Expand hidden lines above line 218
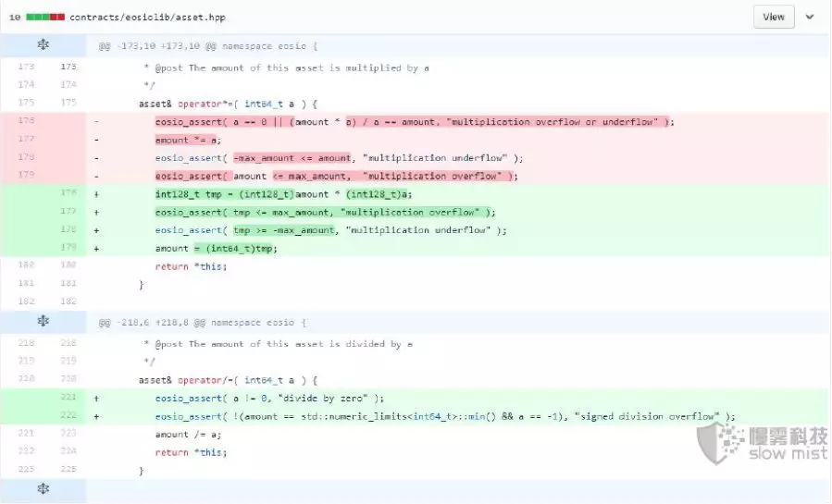Viewport: 832px width, 504px height. [43, 322]
